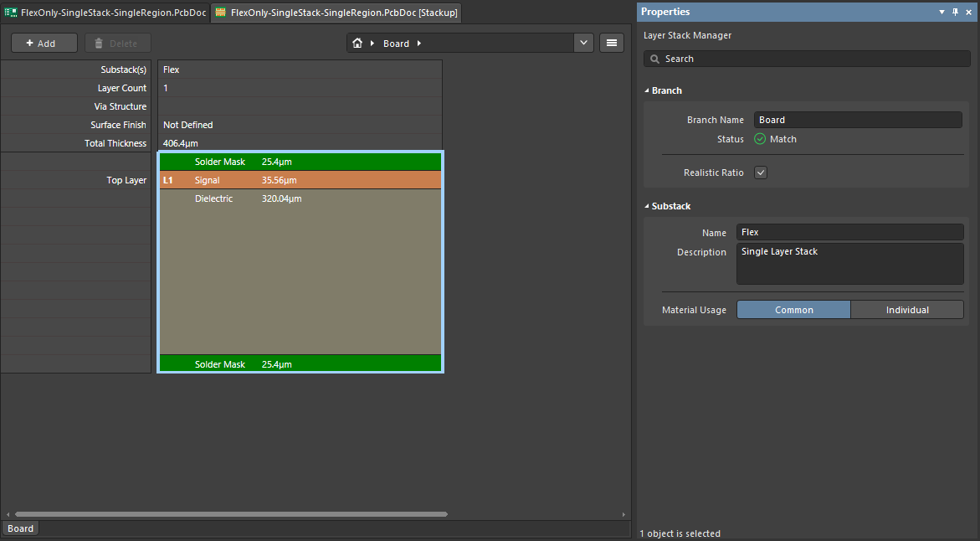Open the hamburger menu beside the breadcrumb
The image size is (980, 541).
[x=612, y=44]
